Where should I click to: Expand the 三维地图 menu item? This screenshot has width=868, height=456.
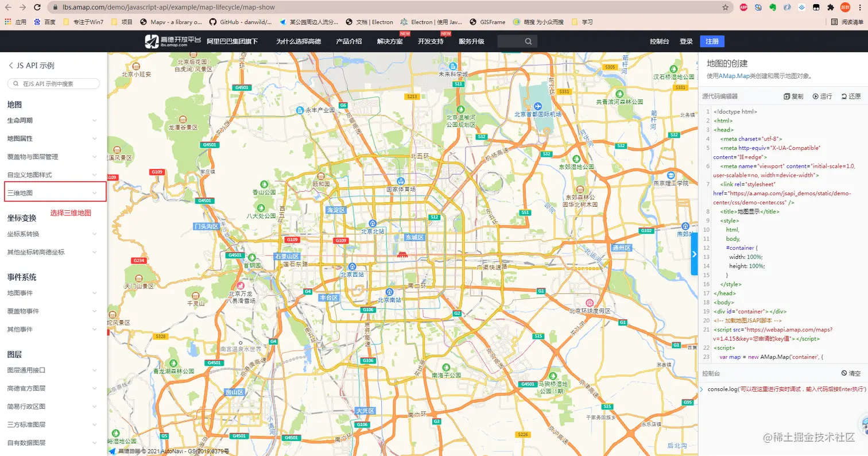point(55,193)
